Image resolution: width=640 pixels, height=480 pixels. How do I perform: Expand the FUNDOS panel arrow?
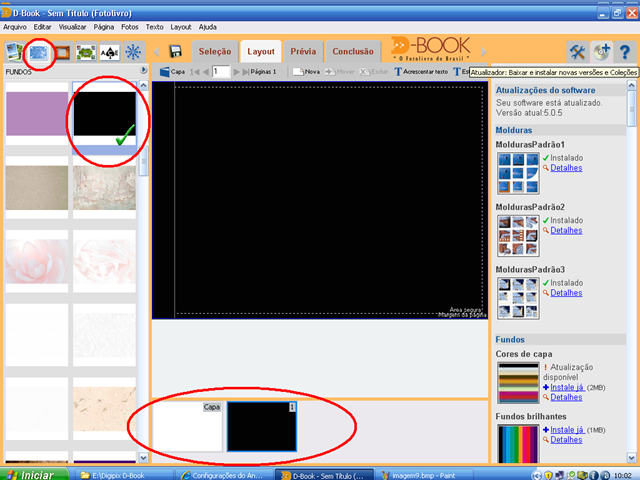[144, 70]
